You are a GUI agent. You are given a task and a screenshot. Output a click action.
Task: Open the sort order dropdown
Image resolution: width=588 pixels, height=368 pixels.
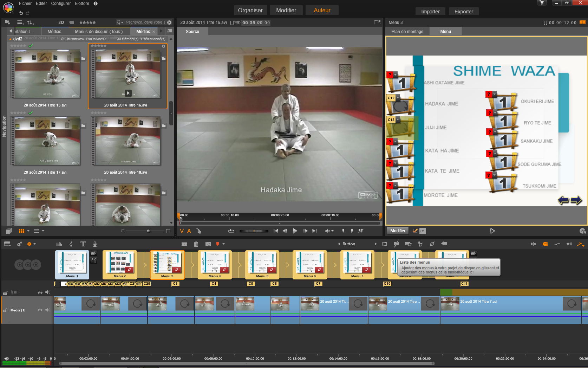click(x=31, y=22)
